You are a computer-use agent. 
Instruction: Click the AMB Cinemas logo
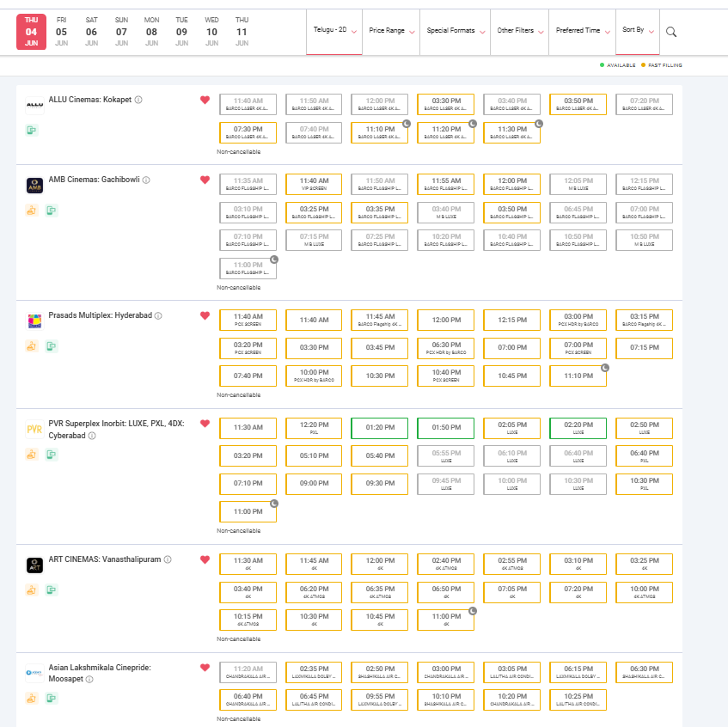pyautogui.click(x=35, y=186)
